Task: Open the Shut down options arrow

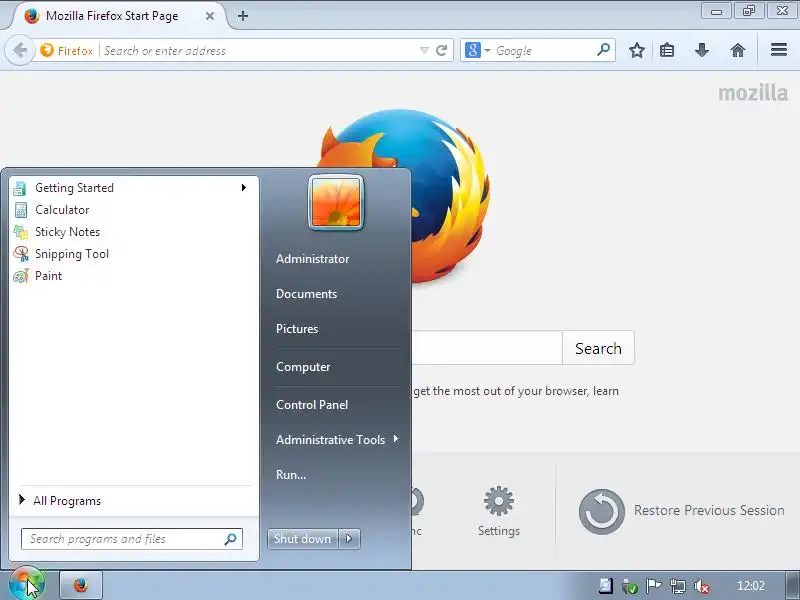Action: [x=349, y=539]
